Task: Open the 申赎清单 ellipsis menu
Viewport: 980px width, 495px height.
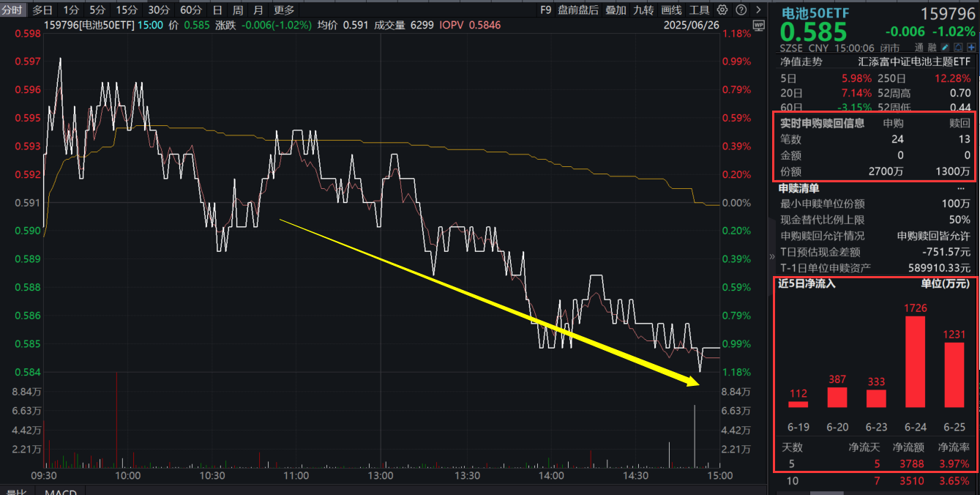Action: pyautogui.click(x=961, y=188)
